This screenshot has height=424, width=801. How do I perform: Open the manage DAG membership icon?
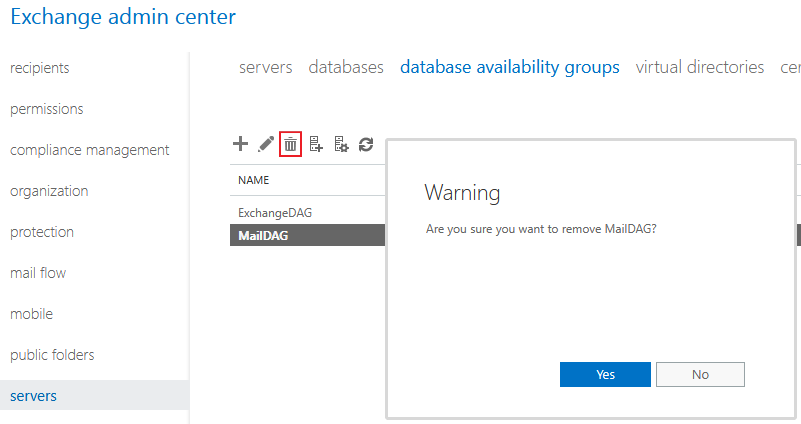pyautogui.click(x=316, y=144)
